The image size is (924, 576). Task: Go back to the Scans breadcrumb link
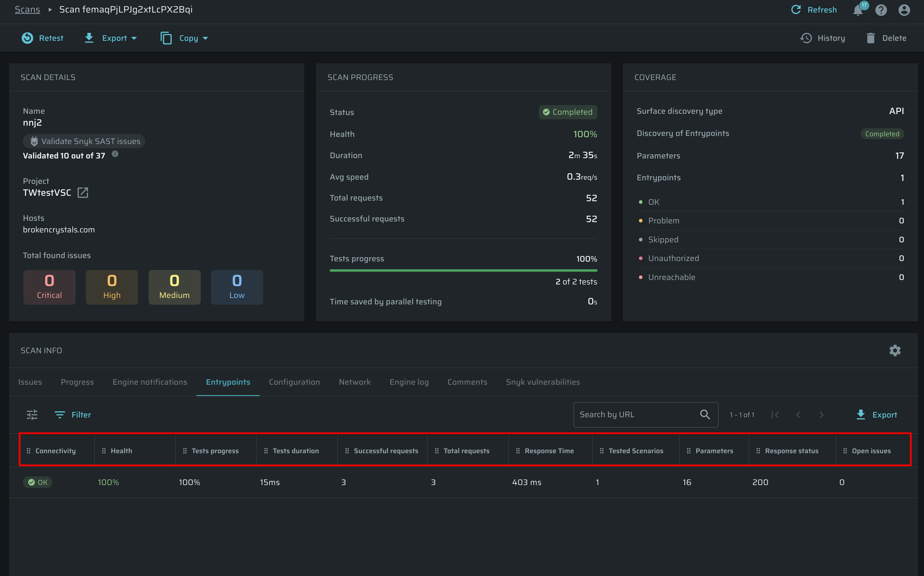coord(27,10)
